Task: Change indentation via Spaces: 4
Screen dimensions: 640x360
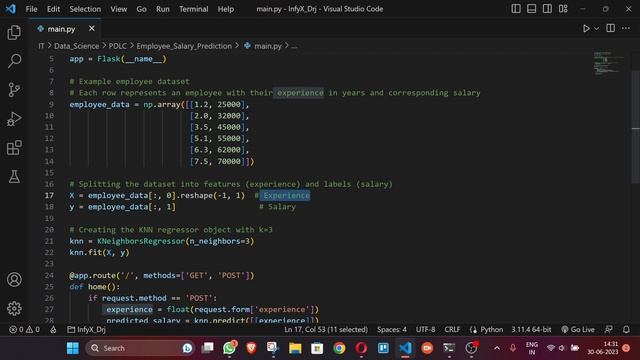Action: (392, 329)
